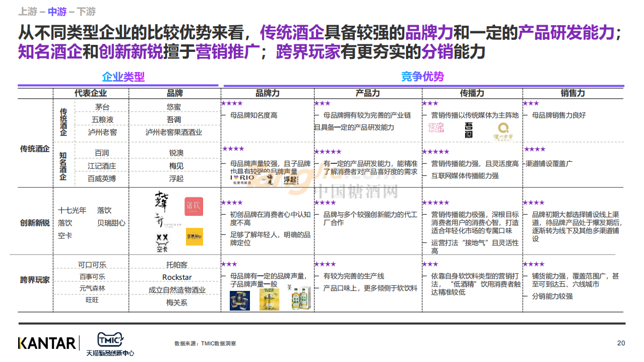Select the 可口可乐 cell
Screen dimensions: 644x362
(92, 265)
